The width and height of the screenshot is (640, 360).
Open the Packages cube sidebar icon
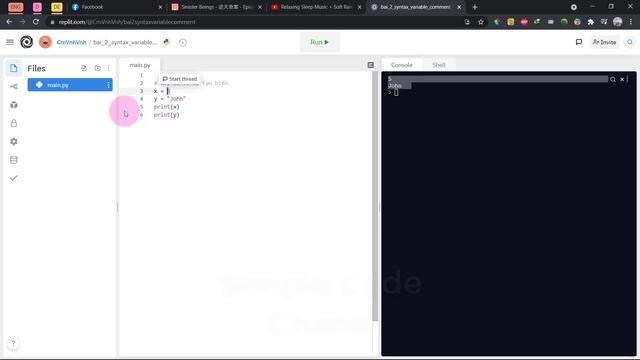(x=13, y=105)
